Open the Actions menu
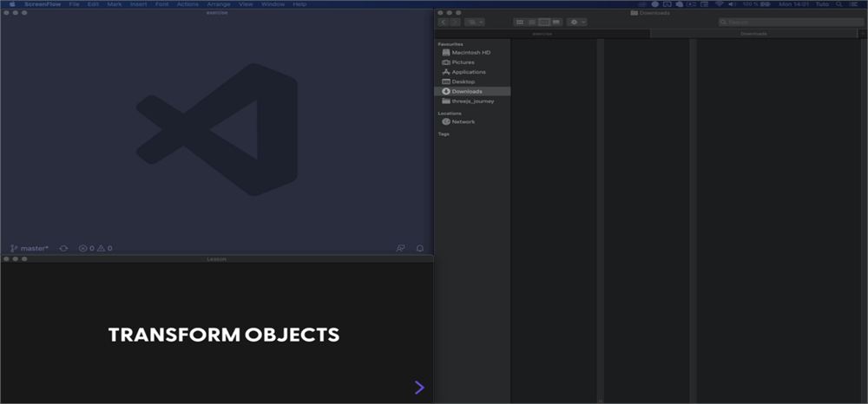Image resolution: width=868 pixels, height=404 pixels. [187, 3]
